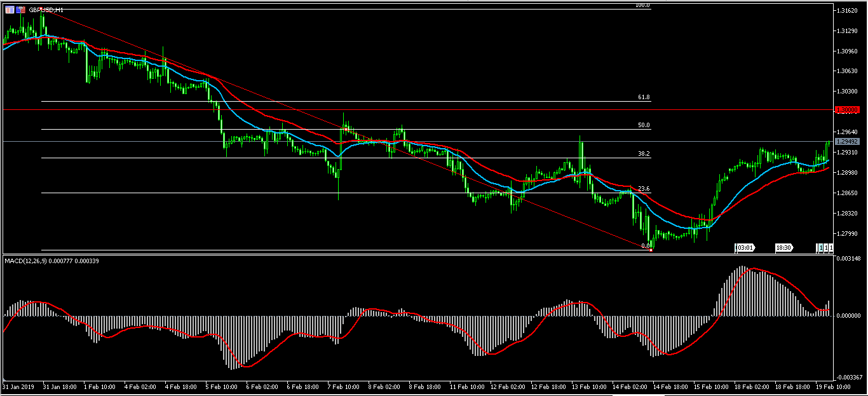Viewport: 868px width, 396px height.
Task: Open the 18:30 event marker
Action: coord(783,247)
